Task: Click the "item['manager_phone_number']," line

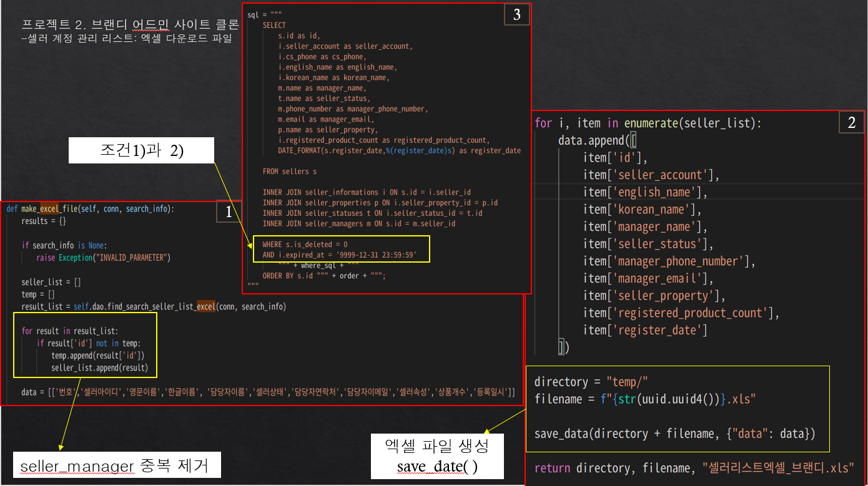Action: [669, 261]
